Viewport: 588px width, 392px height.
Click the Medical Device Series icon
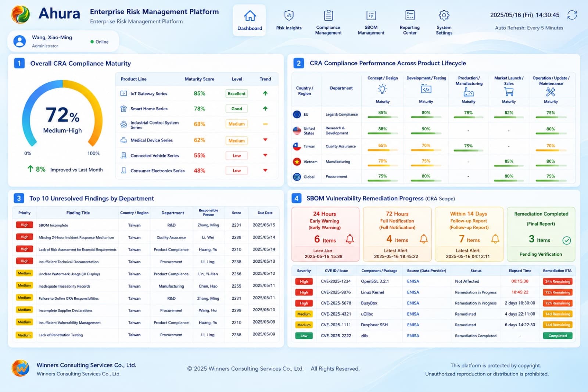(x=124, y=140)
